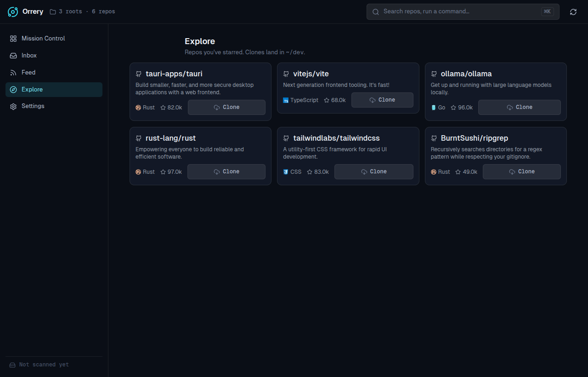Click 'Get up and running' description
Viewport: 588px width, 377px height.
[x=491, y=89]
